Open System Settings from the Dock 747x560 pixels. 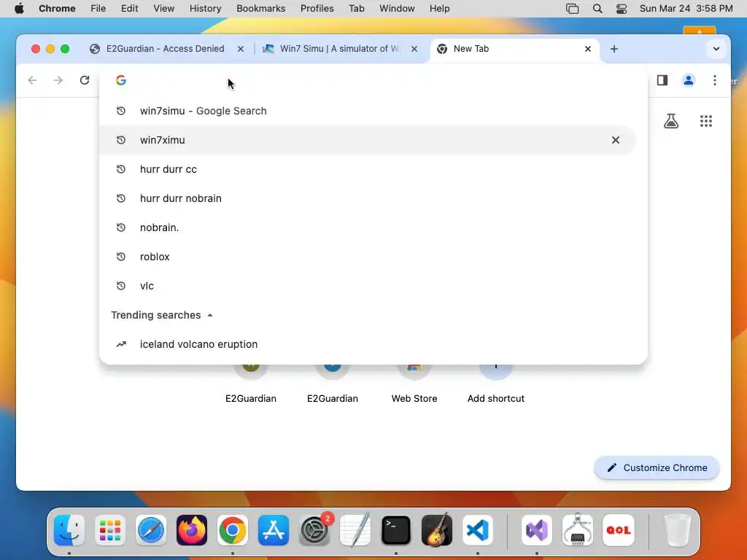(314, 530)
